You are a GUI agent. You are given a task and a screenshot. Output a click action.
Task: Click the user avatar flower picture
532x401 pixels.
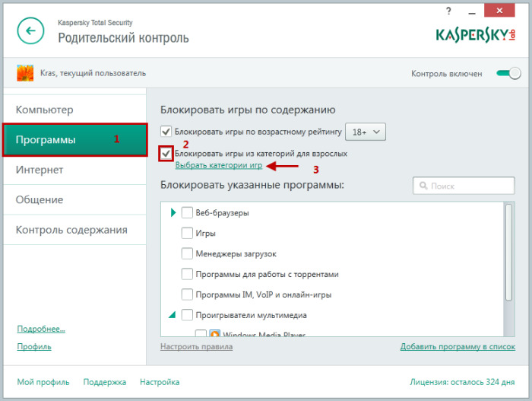pos(25,73)
